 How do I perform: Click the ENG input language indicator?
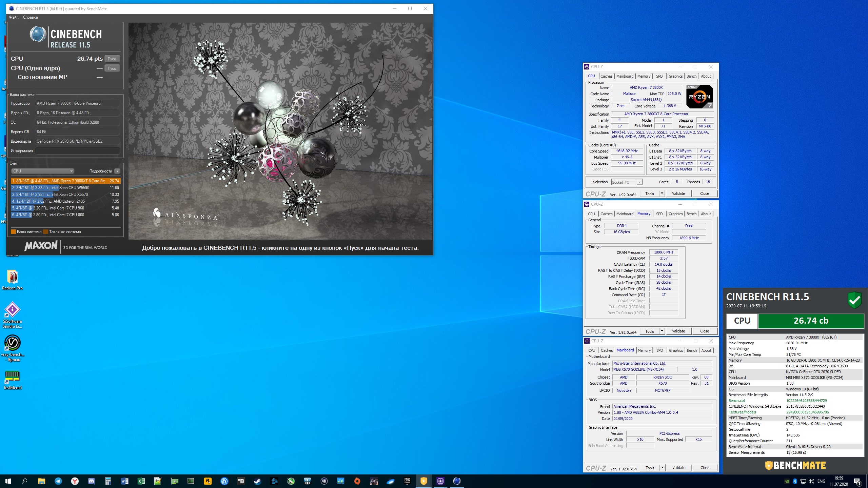821,481
